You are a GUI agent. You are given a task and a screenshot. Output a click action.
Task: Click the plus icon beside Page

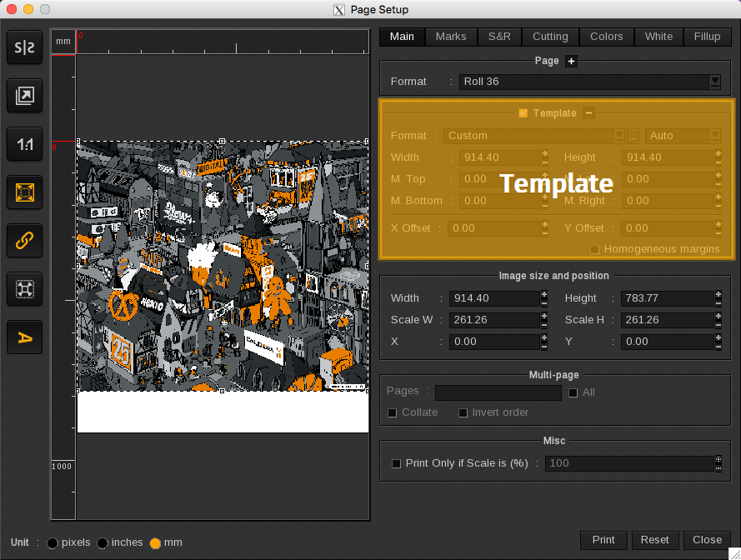(571, 61)
